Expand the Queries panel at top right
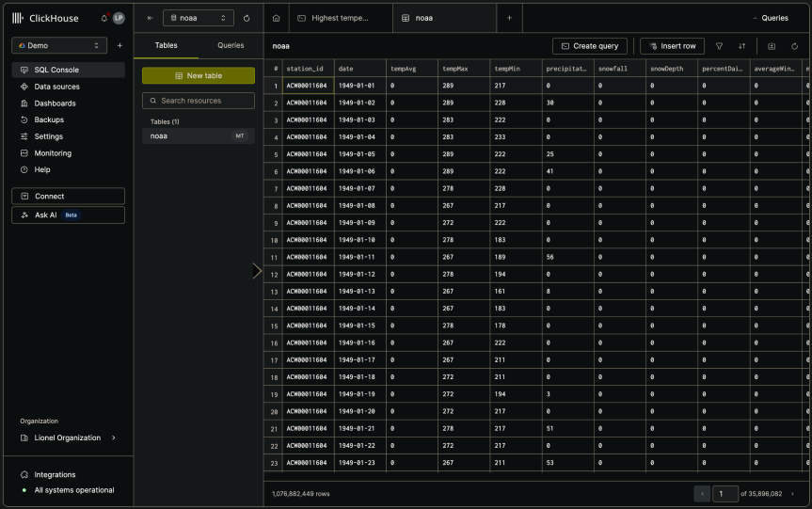The height and width of the screenshot is (509, 812). (x=771, y=18)
